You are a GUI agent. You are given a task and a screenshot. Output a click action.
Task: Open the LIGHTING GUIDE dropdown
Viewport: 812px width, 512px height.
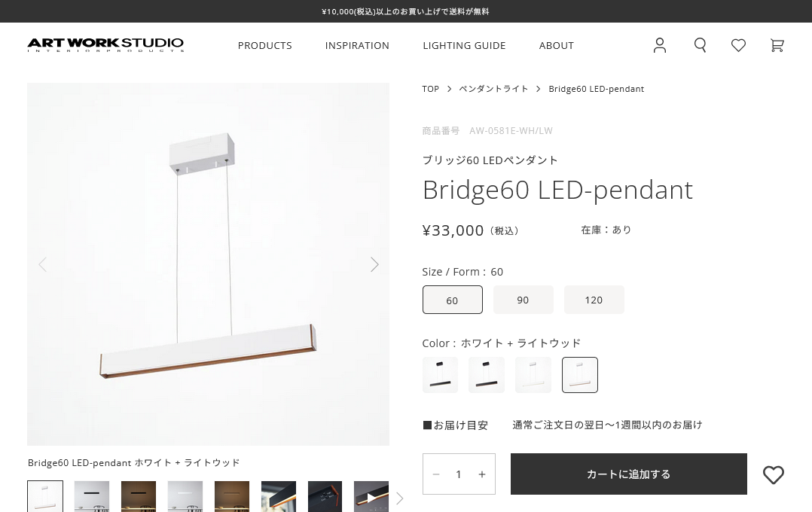tap(464, 45)
